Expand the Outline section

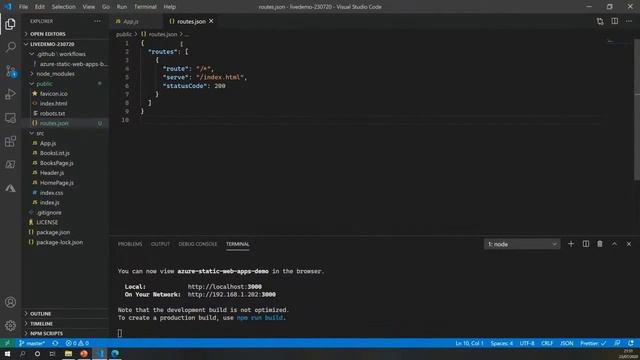click(65, 313)
